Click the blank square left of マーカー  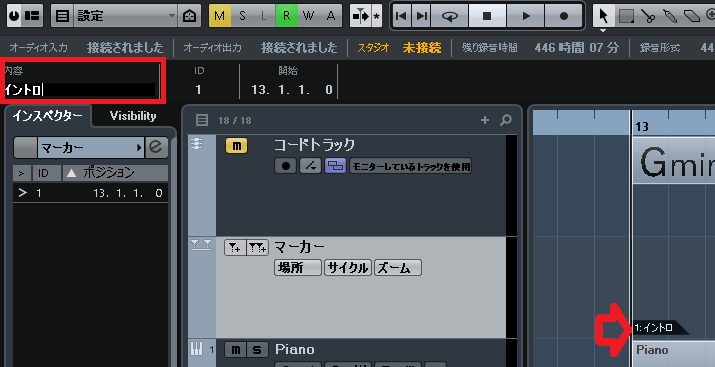point(25,148)
